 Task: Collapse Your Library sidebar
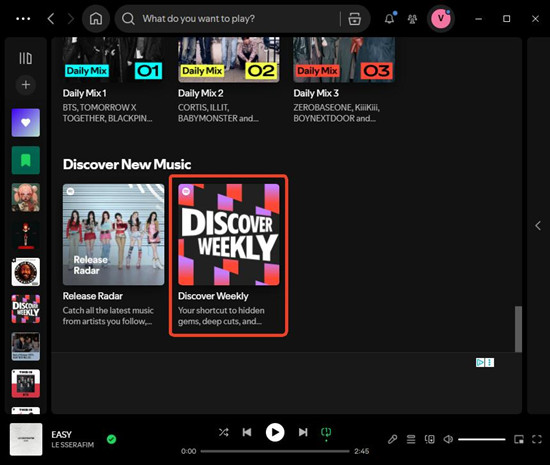(x=26, y=58)
